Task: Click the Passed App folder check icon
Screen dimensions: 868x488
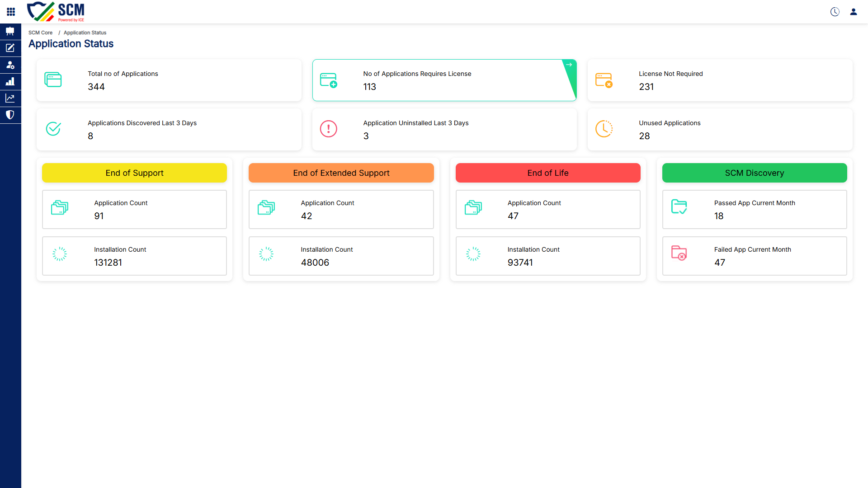Action: tap(679, 207)
